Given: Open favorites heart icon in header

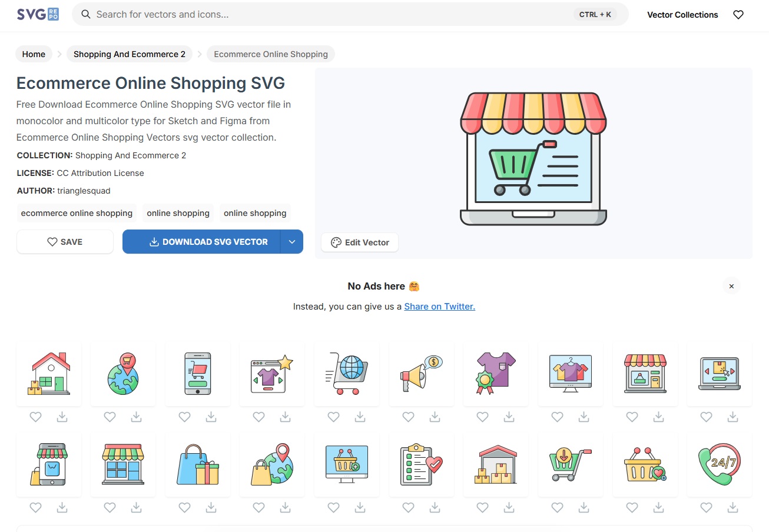Looking at the screenshot, I should pyautogui.click(x=738, y=15).
